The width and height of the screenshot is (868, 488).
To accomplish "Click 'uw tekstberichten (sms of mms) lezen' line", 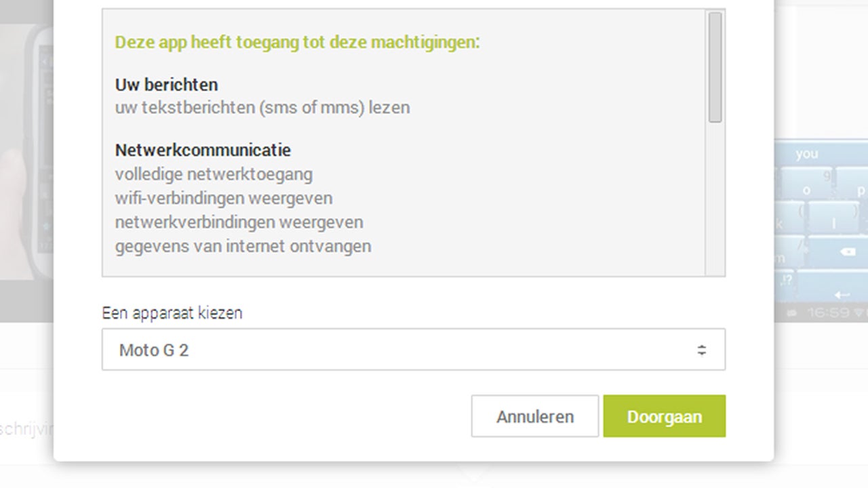I will (262, 108).
